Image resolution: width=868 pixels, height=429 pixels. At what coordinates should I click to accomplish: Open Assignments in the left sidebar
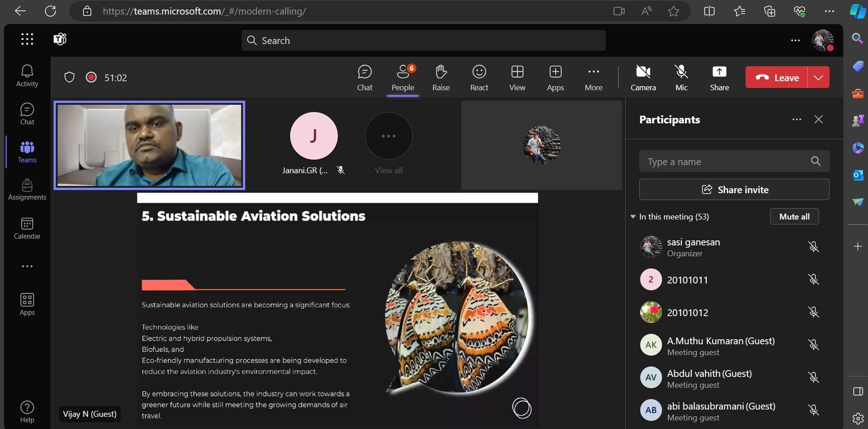(x=27, y=189)
